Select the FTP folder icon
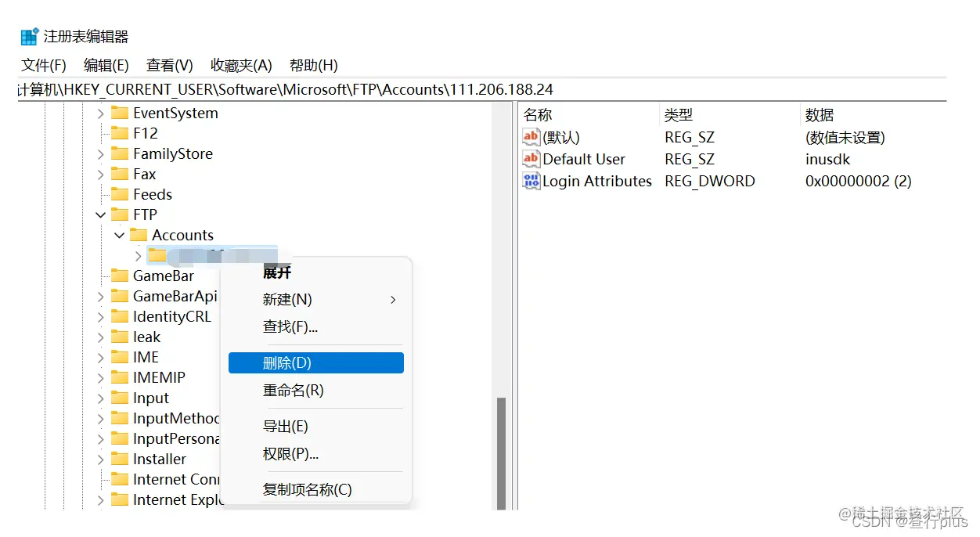 120,214
